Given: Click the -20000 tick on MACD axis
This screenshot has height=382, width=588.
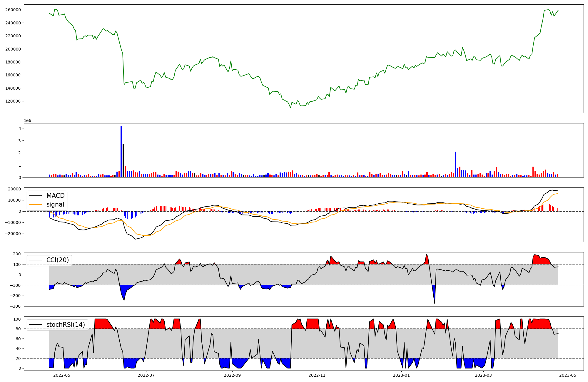Looking at the screenshot, I should (13, 234).
